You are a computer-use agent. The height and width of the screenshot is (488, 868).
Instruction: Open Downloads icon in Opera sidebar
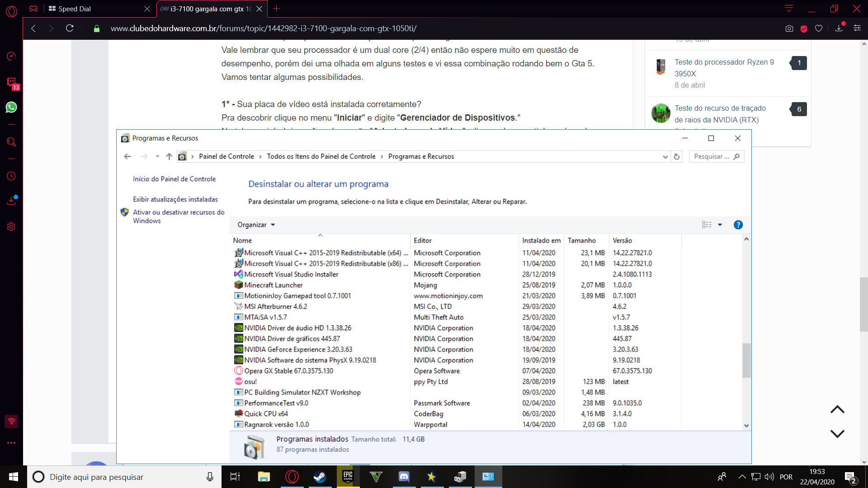[11, 201]
